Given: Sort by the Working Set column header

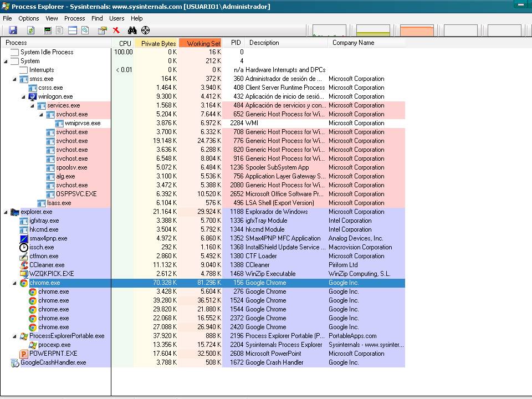Looking at the screenshot, I should pyautogui.click(x=200, y=43).
